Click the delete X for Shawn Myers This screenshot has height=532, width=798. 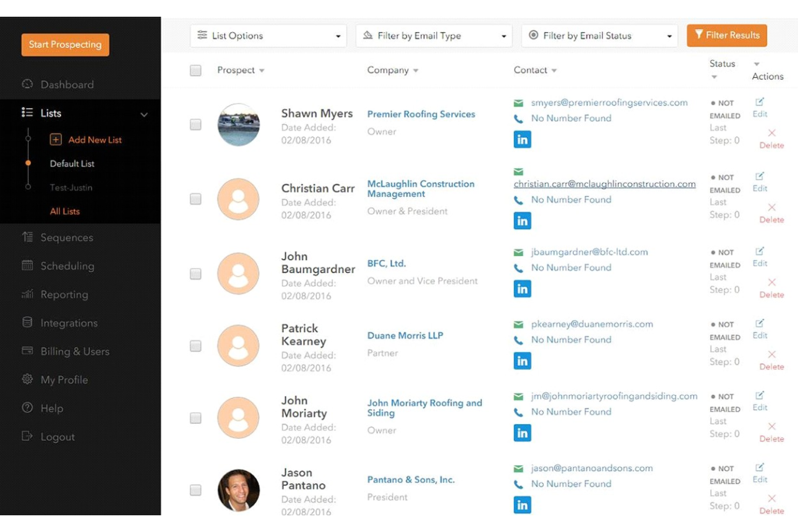click(772, 133)
